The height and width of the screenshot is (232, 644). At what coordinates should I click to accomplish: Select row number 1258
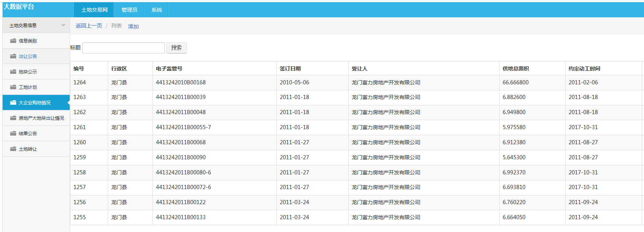pos(79,172)
